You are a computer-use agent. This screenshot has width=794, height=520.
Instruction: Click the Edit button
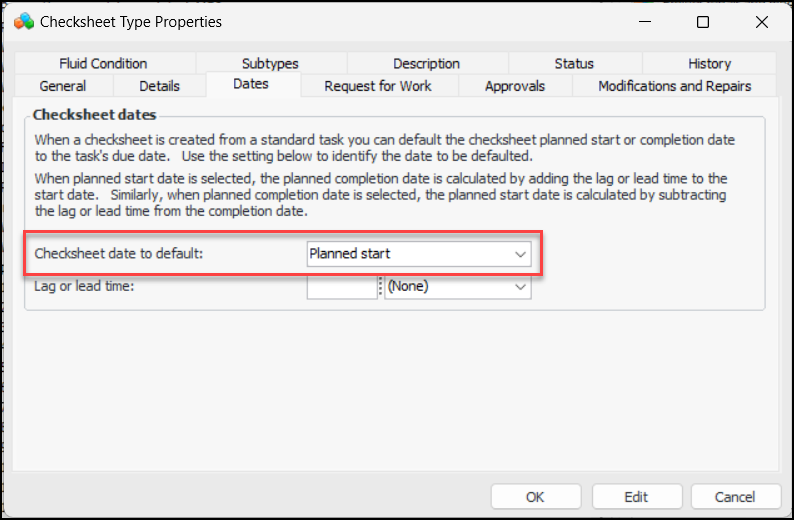pyautogui.click(x=636, y=497)
